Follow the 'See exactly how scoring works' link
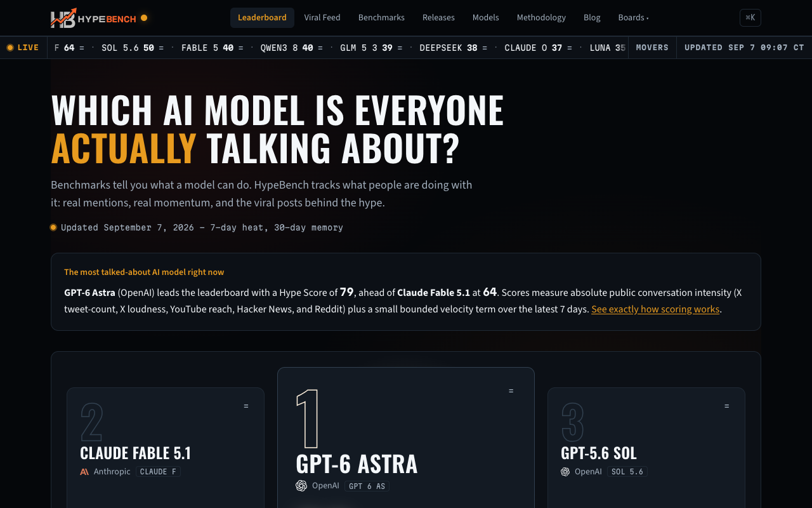This screenshot has width=812, height=508. pos(655,309)
